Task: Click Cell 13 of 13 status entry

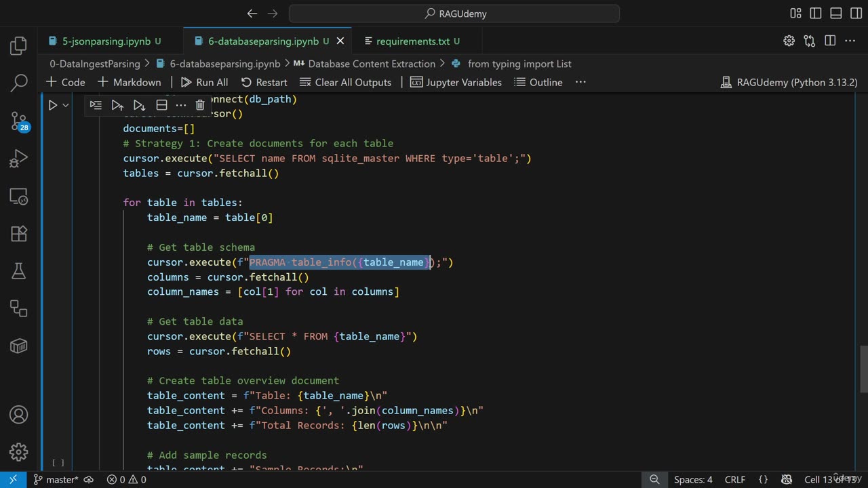Action: click(x=830, y=479)
